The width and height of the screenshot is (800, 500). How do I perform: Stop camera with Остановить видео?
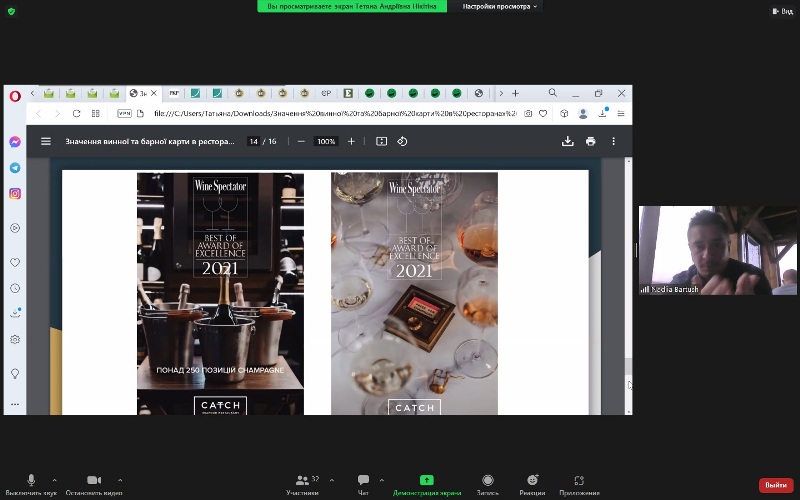(x=94, y=485)
